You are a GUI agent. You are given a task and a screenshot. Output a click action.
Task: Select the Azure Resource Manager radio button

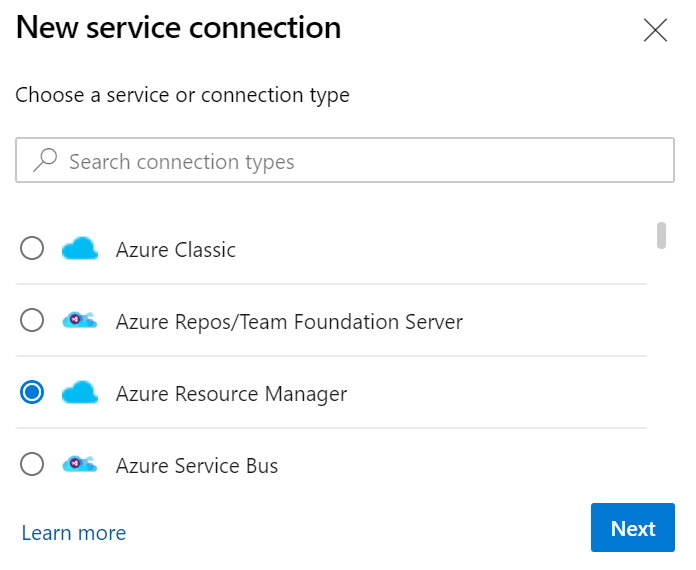click(32, 393)
